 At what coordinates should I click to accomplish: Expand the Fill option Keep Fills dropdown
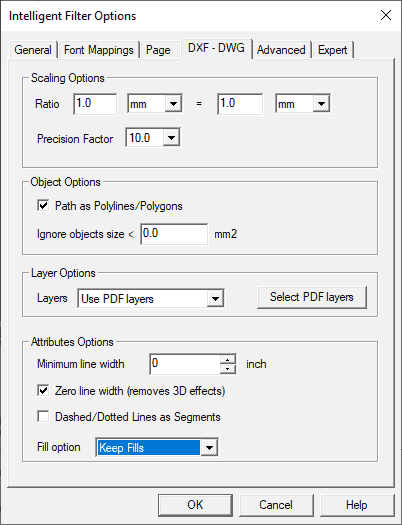click(x=157, y=447)
